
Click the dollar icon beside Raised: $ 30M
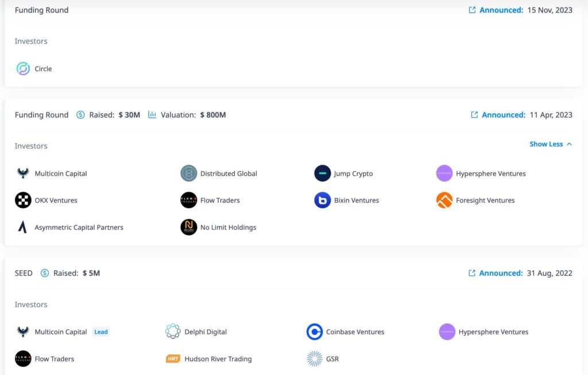coord(80,115)
